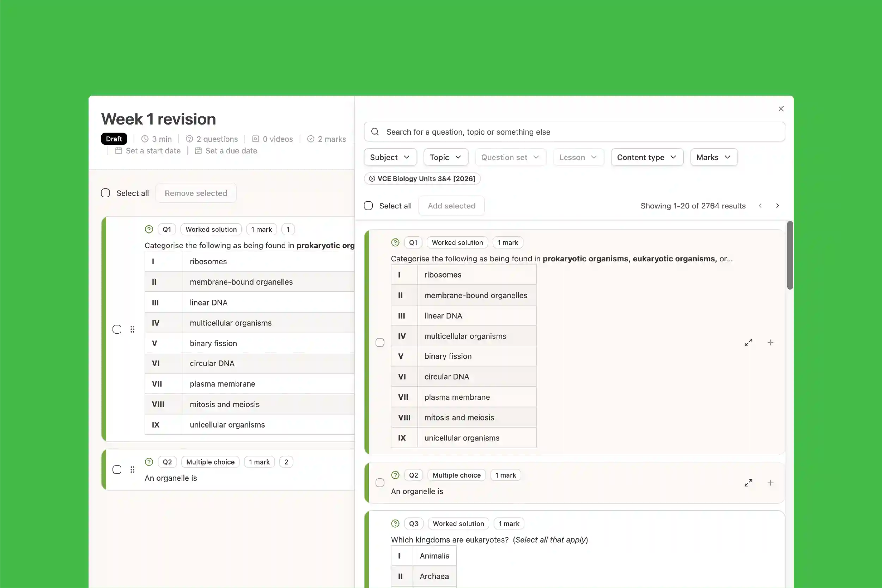Screen dimensions: 882x588
Task: Click the Multiple choice tag on left Q2
Action: (210, 462)
